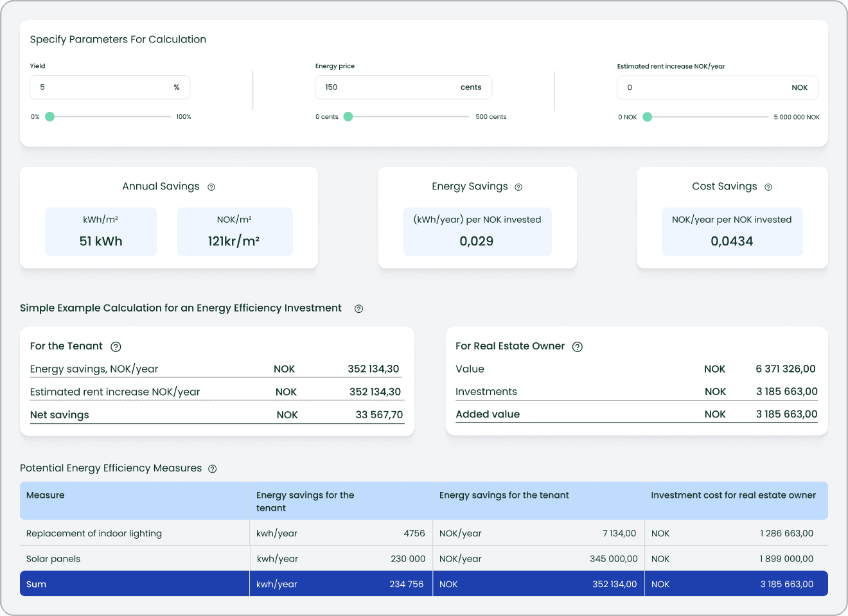
Task: Click the Estimated rent increase slider handle
Action: pyautogui.click(x=648, y=117)
